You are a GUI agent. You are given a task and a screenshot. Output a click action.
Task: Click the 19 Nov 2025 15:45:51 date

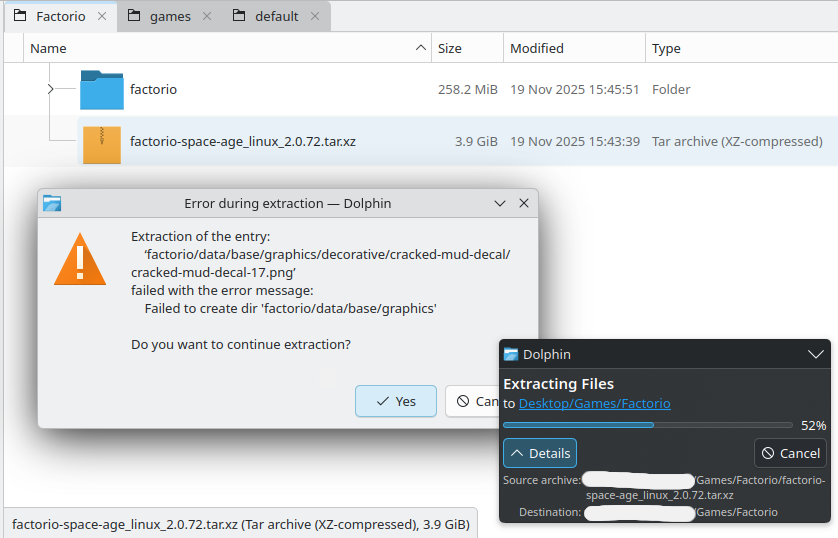tap(575, 89)
